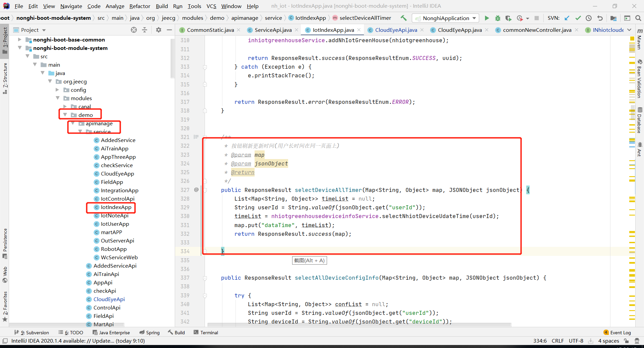Open the Maven side panel

tap(640, 39)
